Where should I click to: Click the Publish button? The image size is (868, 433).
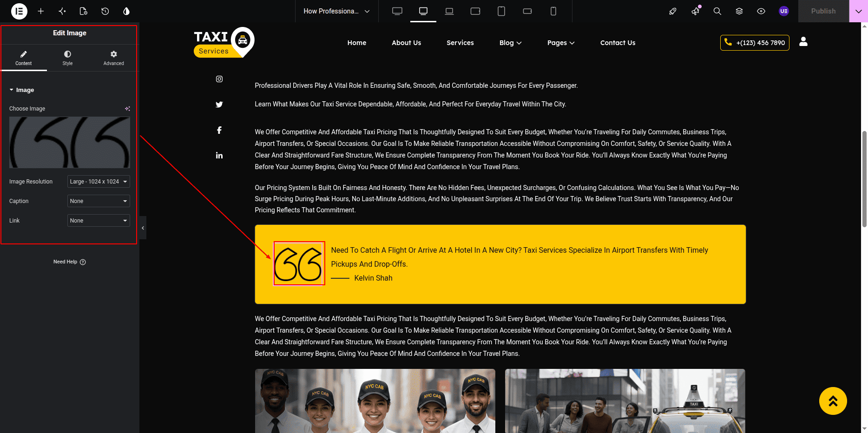click(823, 11)
